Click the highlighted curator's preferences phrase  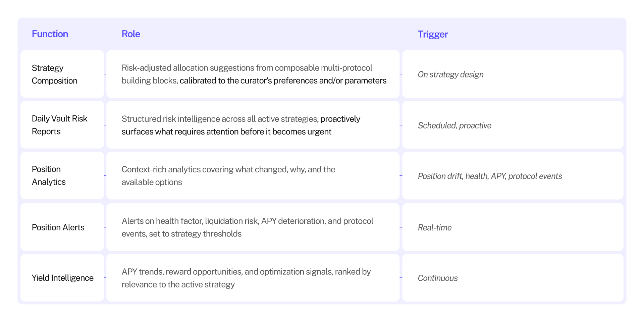283,80
